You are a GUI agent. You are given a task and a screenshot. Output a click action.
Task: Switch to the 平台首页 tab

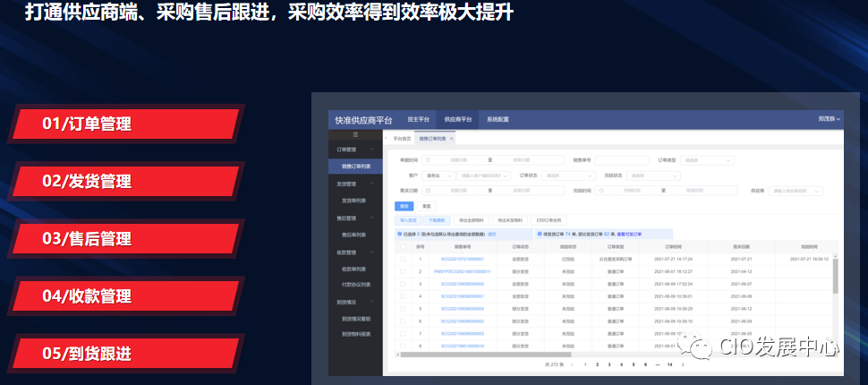pos(402,139)
